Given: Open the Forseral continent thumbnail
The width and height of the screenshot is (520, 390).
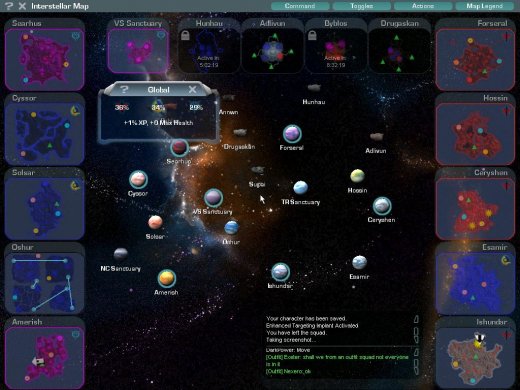Looking at the screenshot, I should (475, 59).
